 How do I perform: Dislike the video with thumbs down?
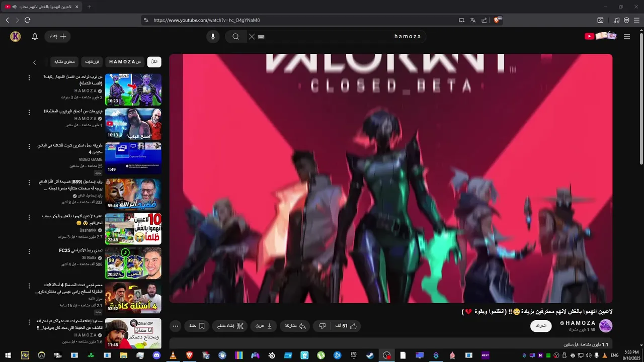tap(323, 326)
